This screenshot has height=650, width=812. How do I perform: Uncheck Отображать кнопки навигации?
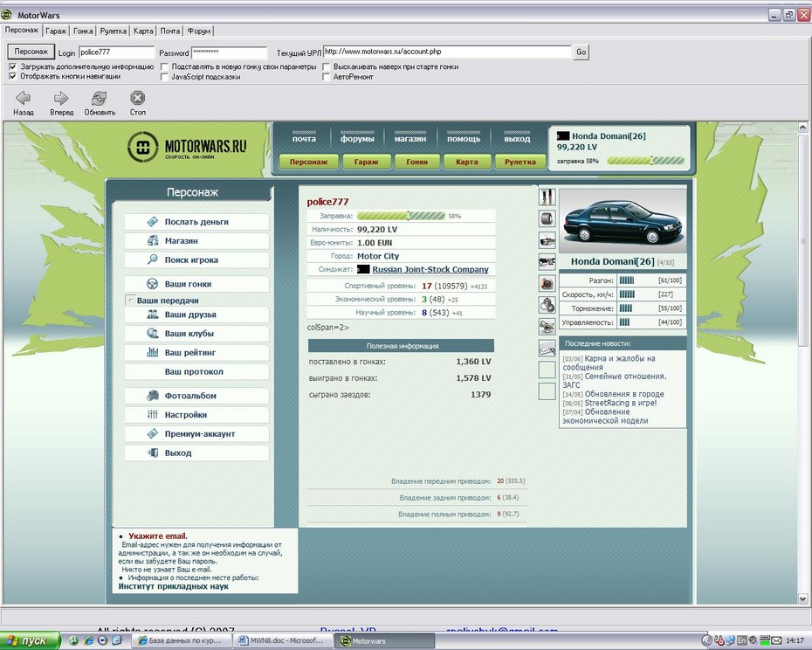13,77
